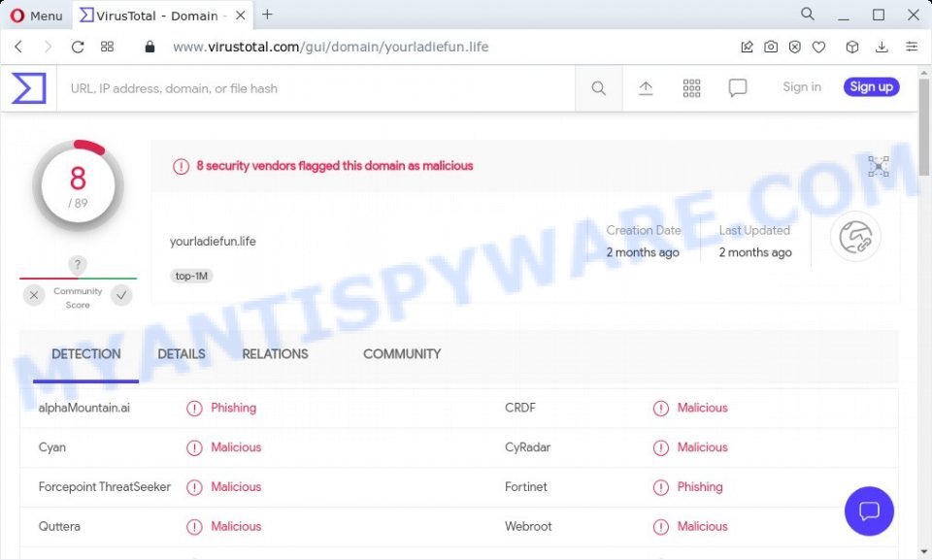Vote malicious with the community score X
This screenshot has height=560, width=932.
pyautogui.click(x=34, y=295)
